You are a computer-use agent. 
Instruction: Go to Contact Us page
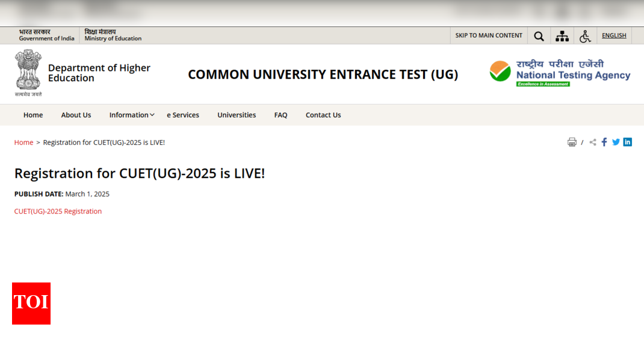[x=323, y=115]
